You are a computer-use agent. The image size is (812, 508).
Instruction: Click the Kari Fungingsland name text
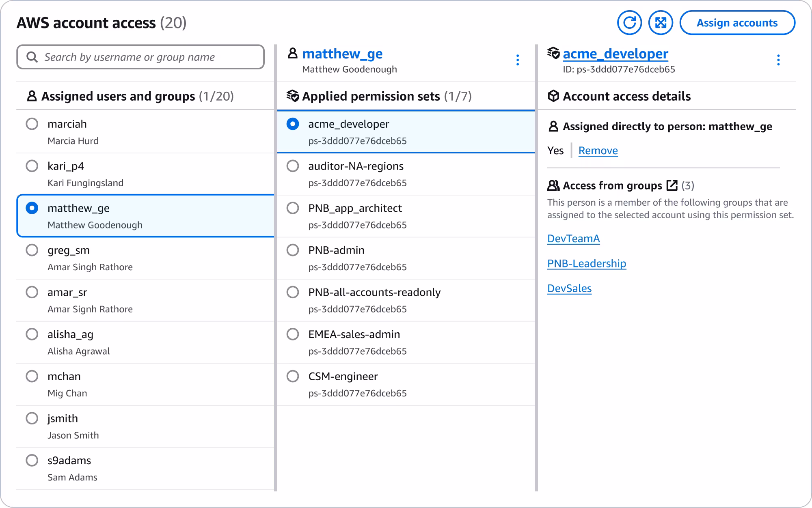(x=85, y=183)
